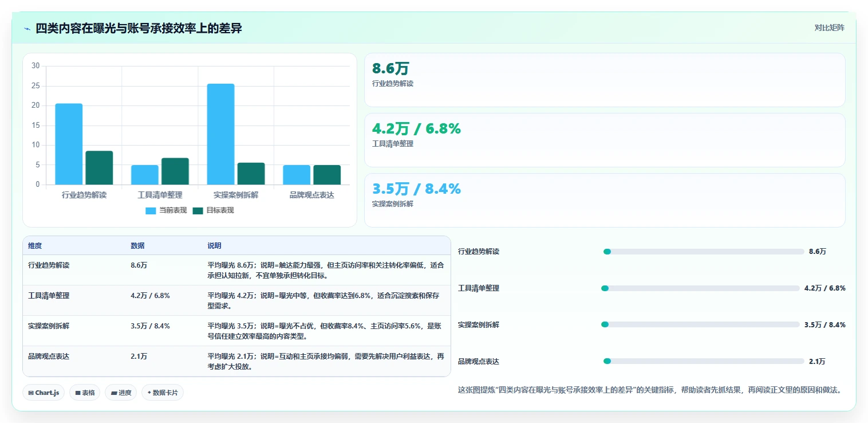Click the 8.6万 table data cell
This screenshot has width=868, height=423.
tap(139, 265)
